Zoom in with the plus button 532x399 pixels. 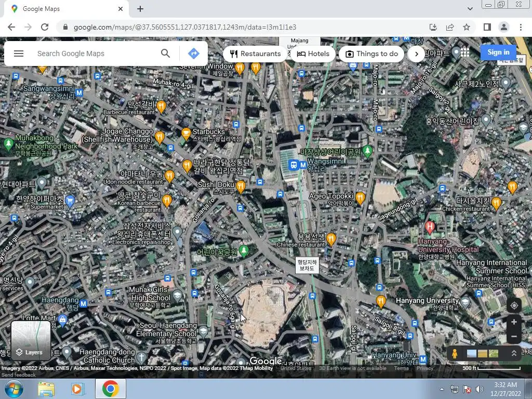pos(514,322)
